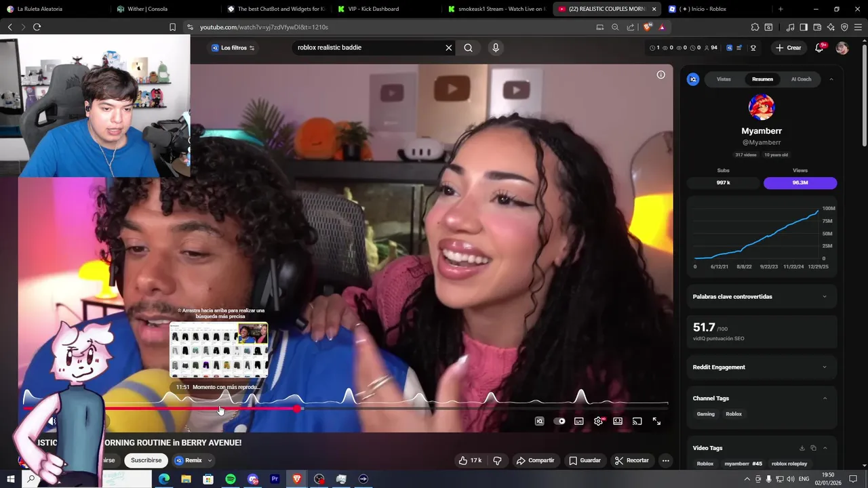The image size is (868, 488).
Task: Click the roblox roleplay video tag
Action: tap(789, 464)
